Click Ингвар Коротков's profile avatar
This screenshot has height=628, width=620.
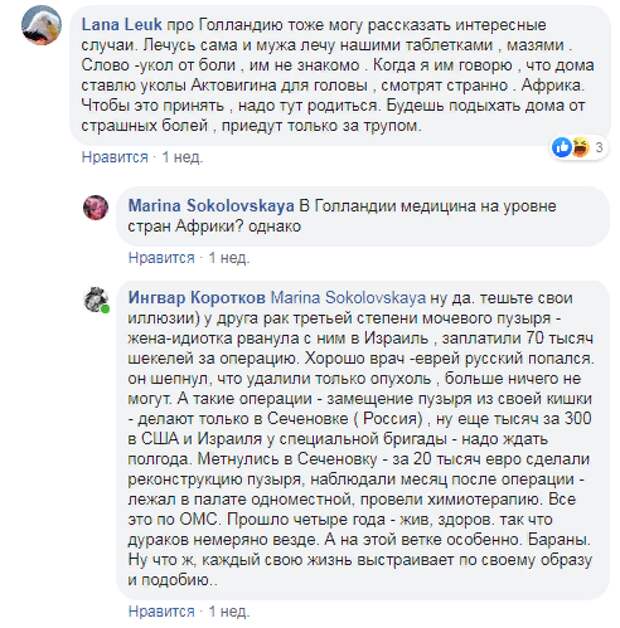[96, 300]
